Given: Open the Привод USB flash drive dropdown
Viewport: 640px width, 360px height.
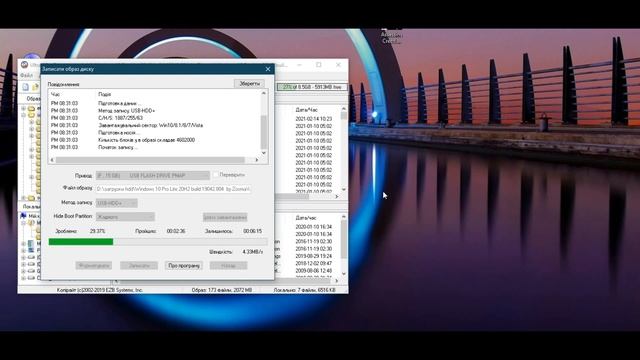Looking at the screenshot, I should [x=153, y=176].
